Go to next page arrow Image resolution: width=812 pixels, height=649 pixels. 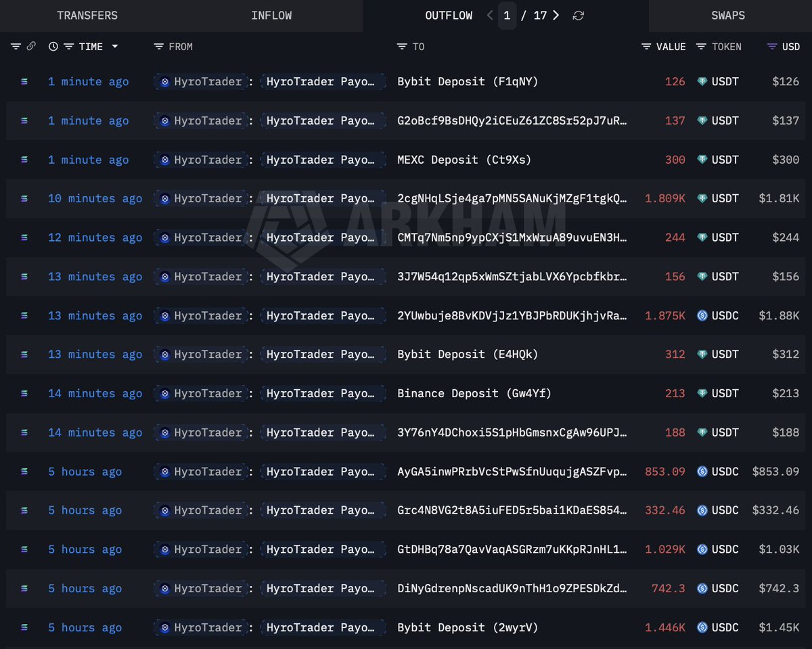pos(556,16)
